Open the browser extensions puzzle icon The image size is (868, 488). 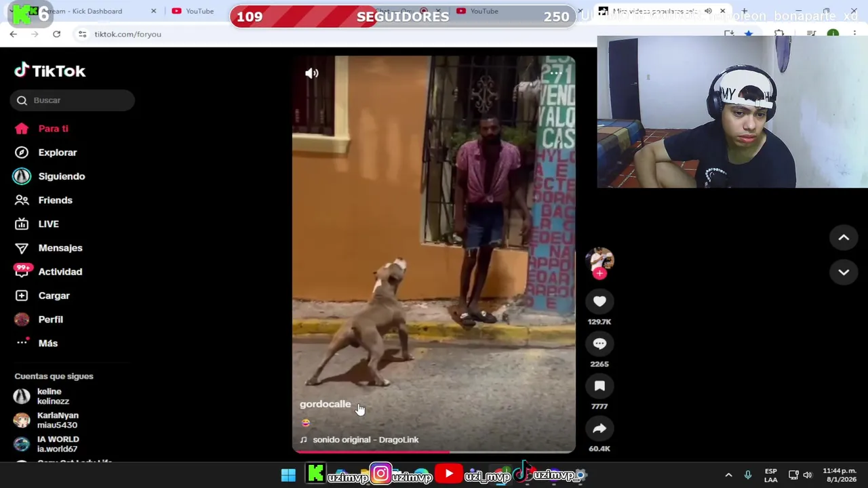click(x=779, y=34)
